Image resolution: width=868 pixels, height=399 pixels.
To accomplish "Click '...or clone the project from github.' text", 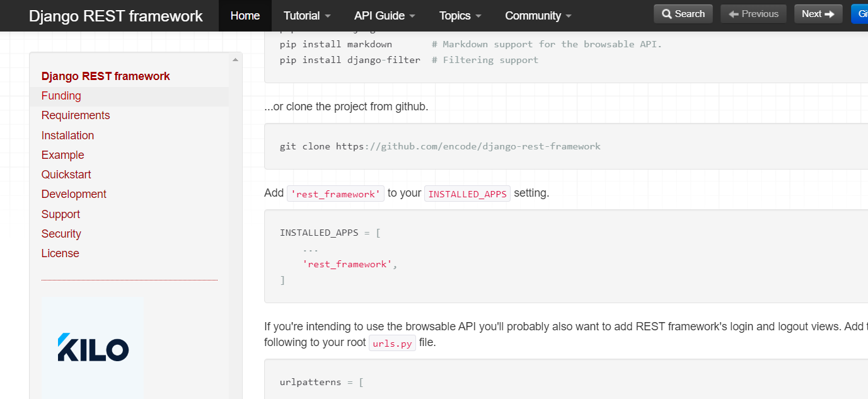I will click(346, 107).
